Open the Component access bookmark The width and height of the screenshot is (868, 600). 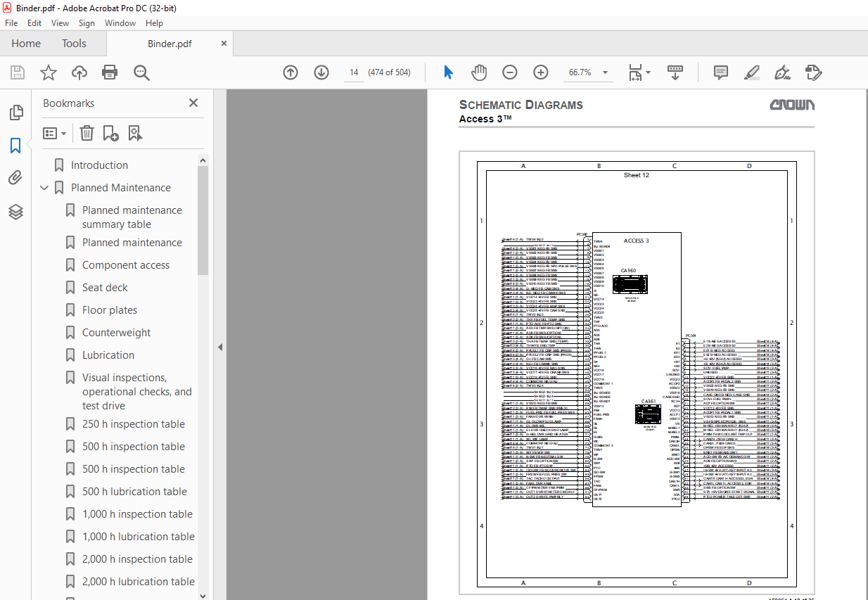(x=126, y=265)
